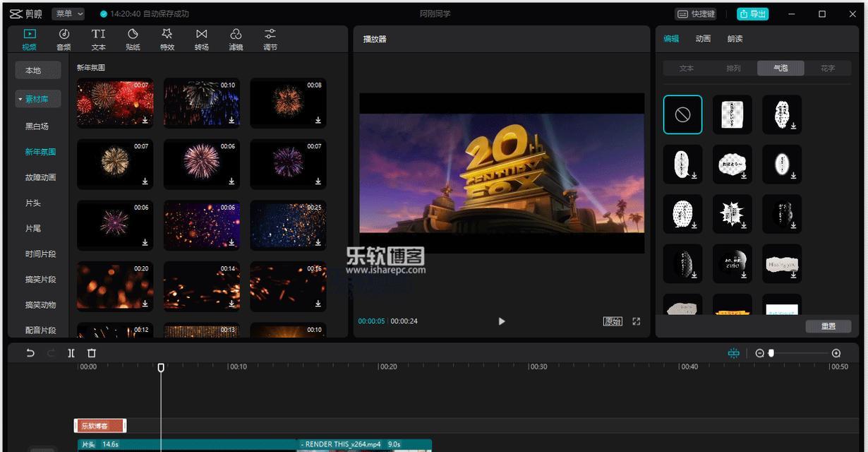Download the 00:20 orange bokeh clip
Screen dimensions: 868x452
click(145, 303)
